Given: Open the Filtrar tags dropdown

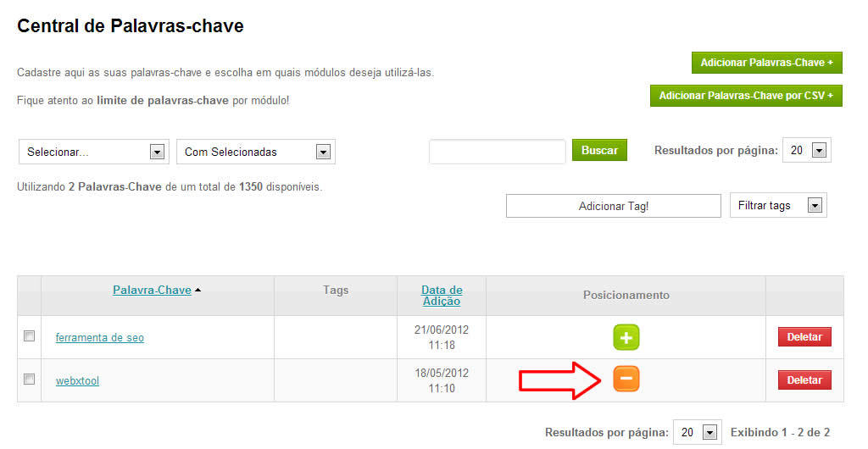Looking at the screenshot, I should coord(778,205).
